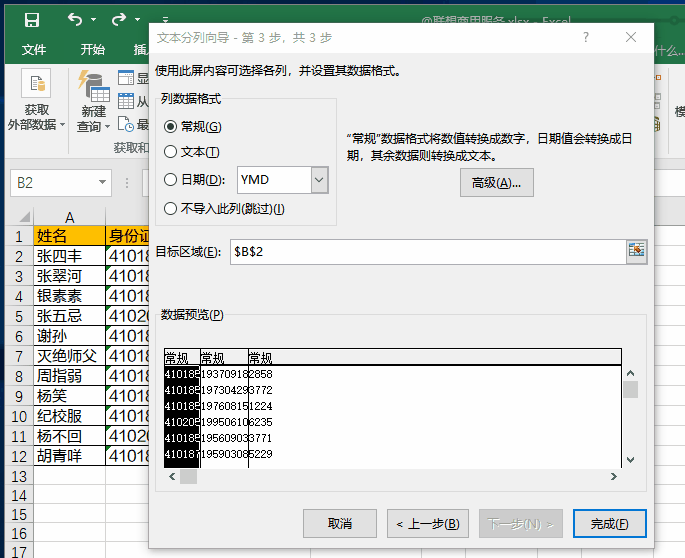Open dialog help with the question mark

pos(586,37)
